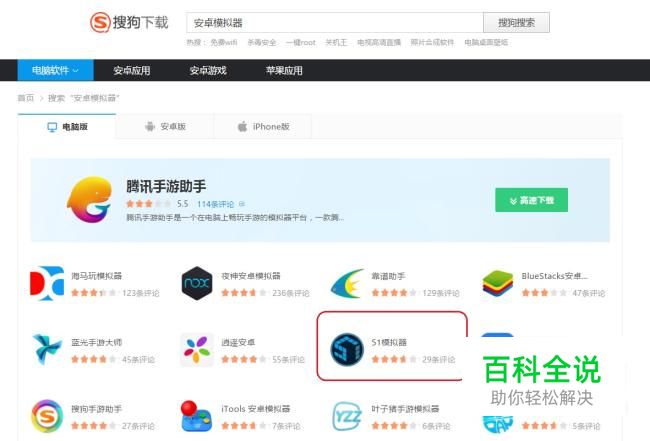Click the green 高速下载 button

click(x=531, y=200)
